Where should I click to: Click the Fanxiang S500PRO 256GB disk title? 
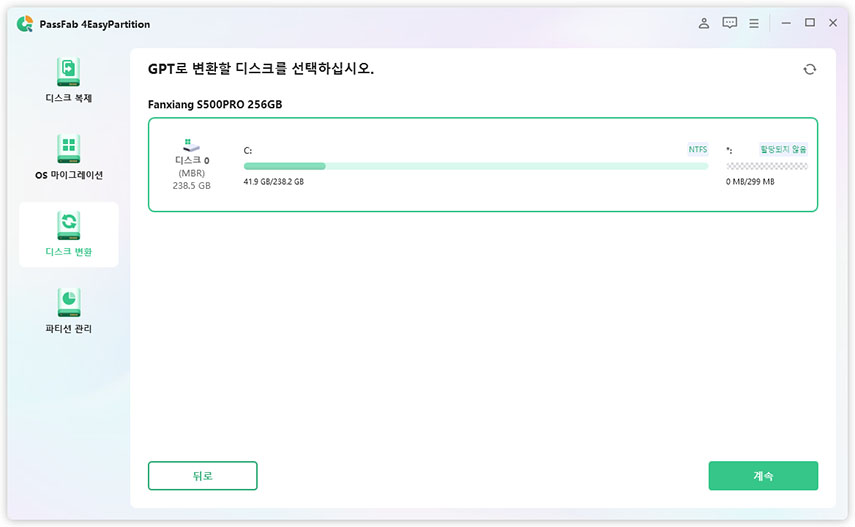pos(215,104)
